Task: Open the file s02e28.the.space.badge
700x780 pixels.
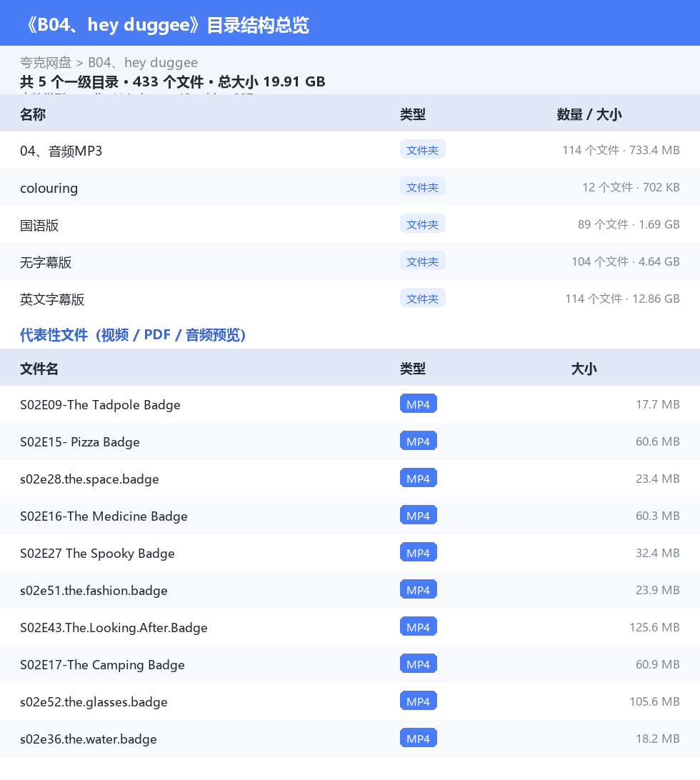Action: tap(89, 479)
